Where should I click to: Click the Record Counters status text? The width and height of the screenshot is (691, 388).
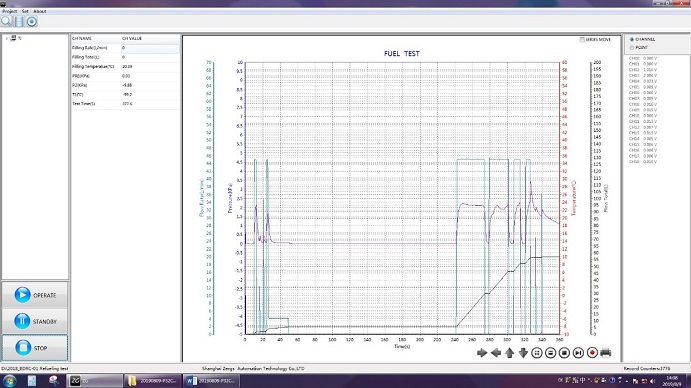647,368
